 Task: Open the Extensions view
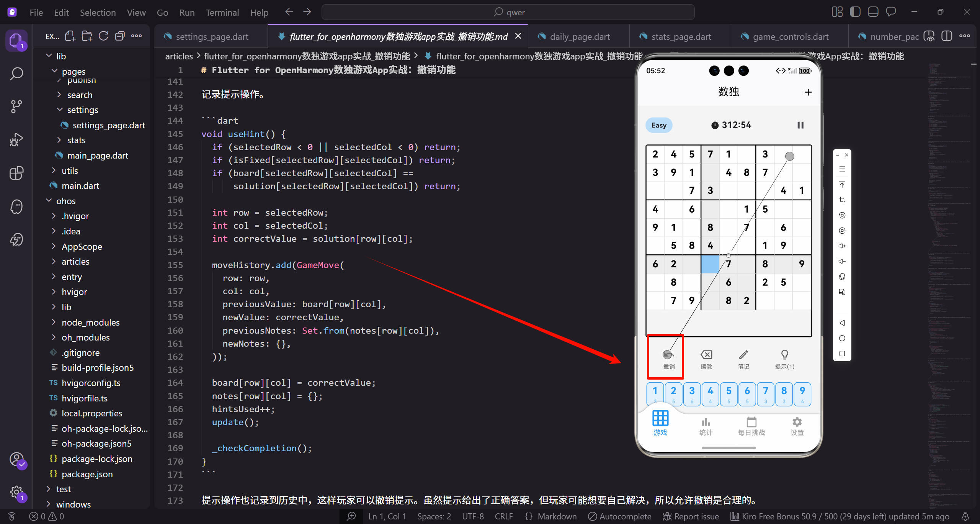[16, 173]
